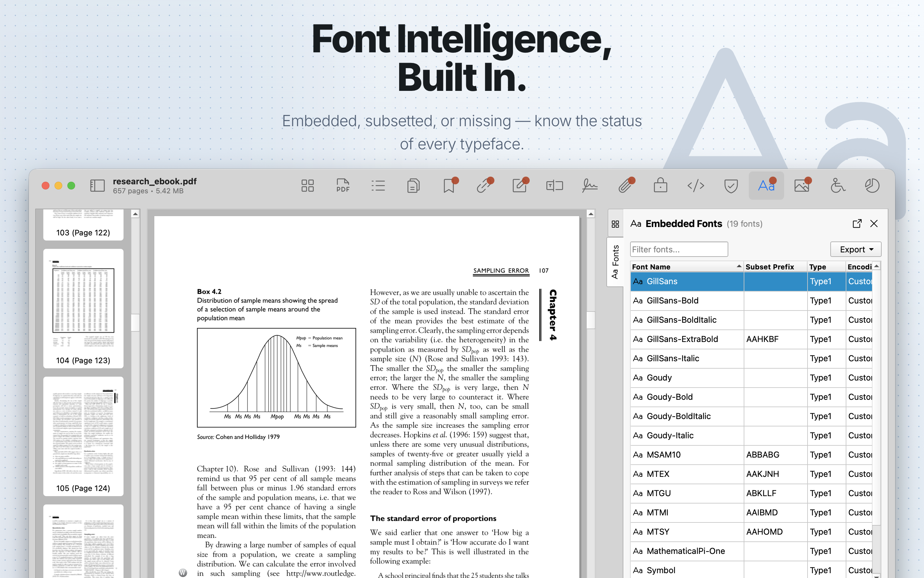The width and height of the screenshot is (924, 578).
Task: Click the grid icon above Fonts tab
Action: 615,224
